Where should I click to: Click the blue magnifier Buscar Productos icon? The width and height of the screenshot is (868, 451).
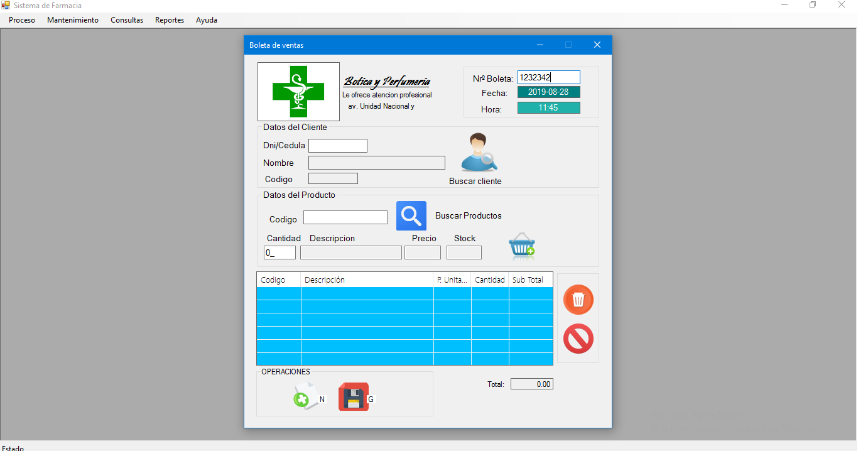point(411,215)
